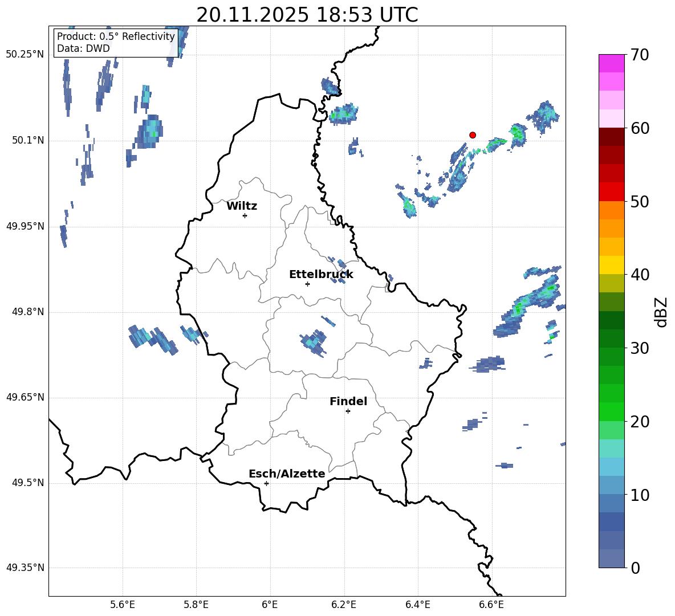Click the 'Product: 0.5° Reflectivity' label

116,36
